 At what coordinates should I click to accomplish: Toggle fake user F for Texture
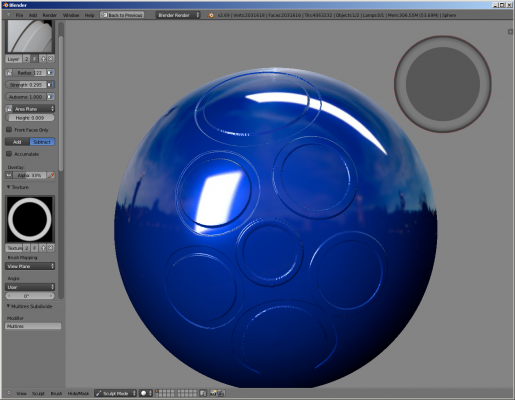[34, 248]
